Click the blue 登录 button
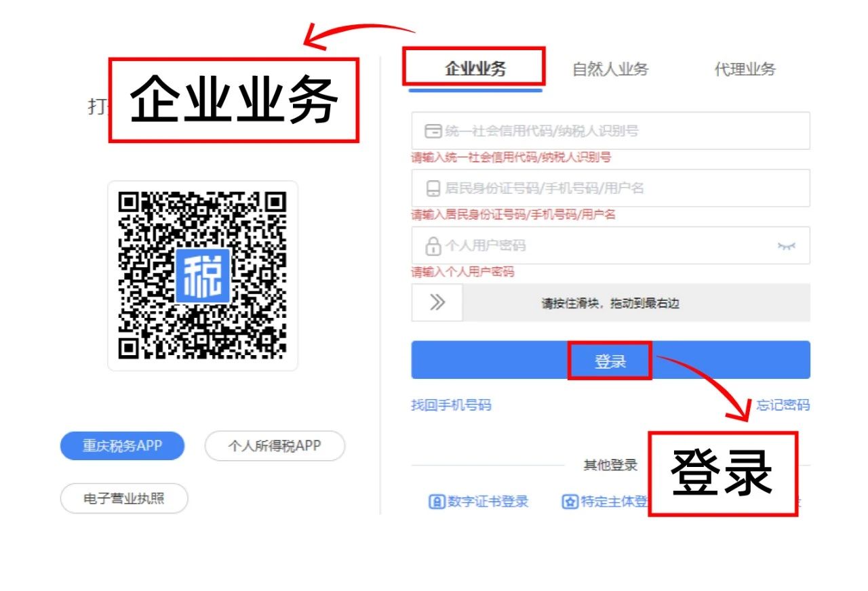This screenshot has height=591, width=868. 610,360
